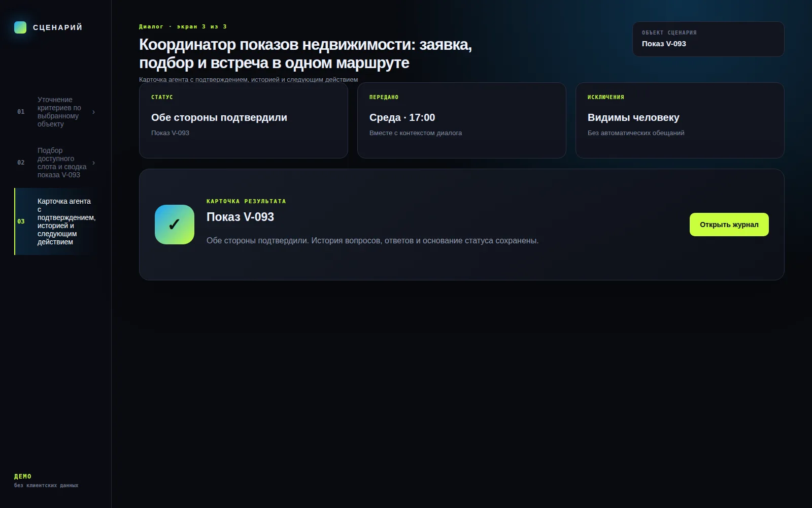Click the step number 02 label
The height and width of the screenshot is (508, 812).
[21, 163]
